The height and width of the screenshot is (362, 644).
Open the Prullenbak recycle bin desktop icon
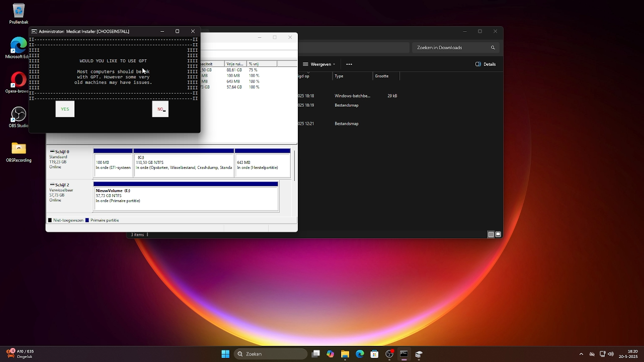click(19, 14)
